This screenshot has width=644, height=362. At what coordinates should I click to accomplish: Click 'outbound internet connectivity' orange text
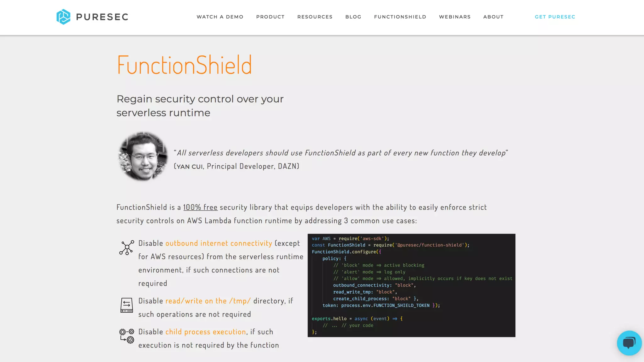pyautogui.click(x=219, y=243)
